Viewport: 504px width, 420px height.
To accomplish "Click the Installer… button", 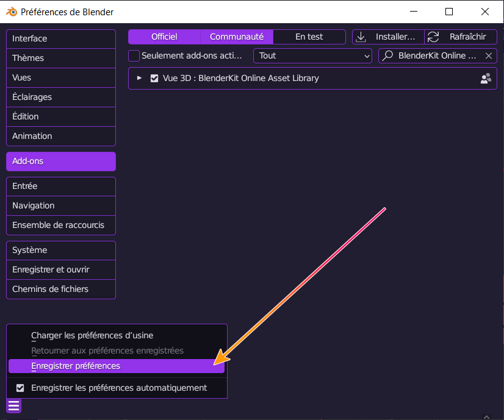I will (x=388, y=37).
